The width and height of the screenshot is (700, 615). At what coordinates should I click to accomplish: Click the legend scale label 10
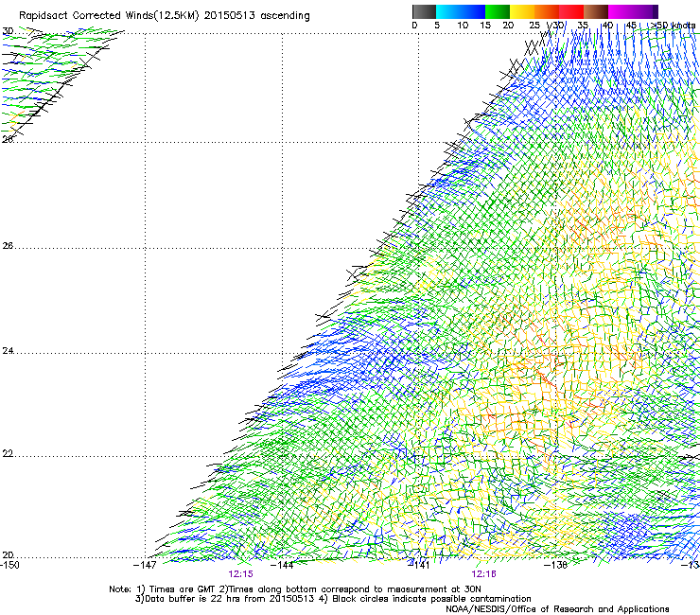pyautogui.click(x=463, y=25)
